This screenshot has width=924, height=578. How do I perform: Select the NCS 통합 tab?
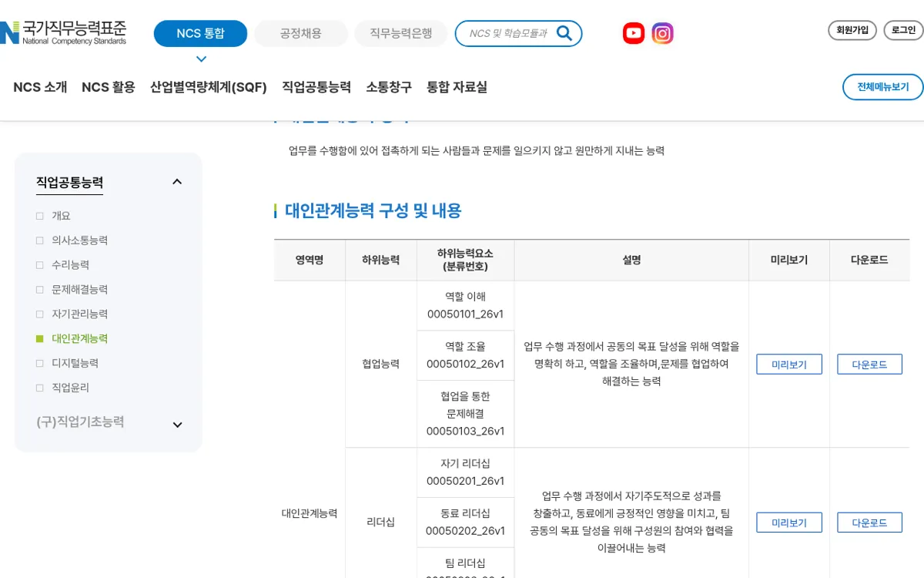click(200, 33)
